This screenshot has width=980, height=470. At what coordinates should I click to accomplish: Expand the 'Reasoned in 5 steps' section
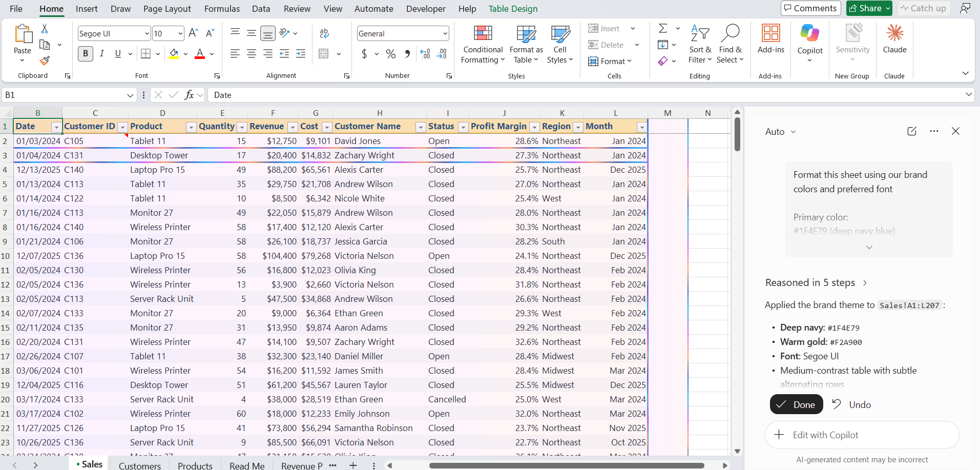[x=816, y=282]
